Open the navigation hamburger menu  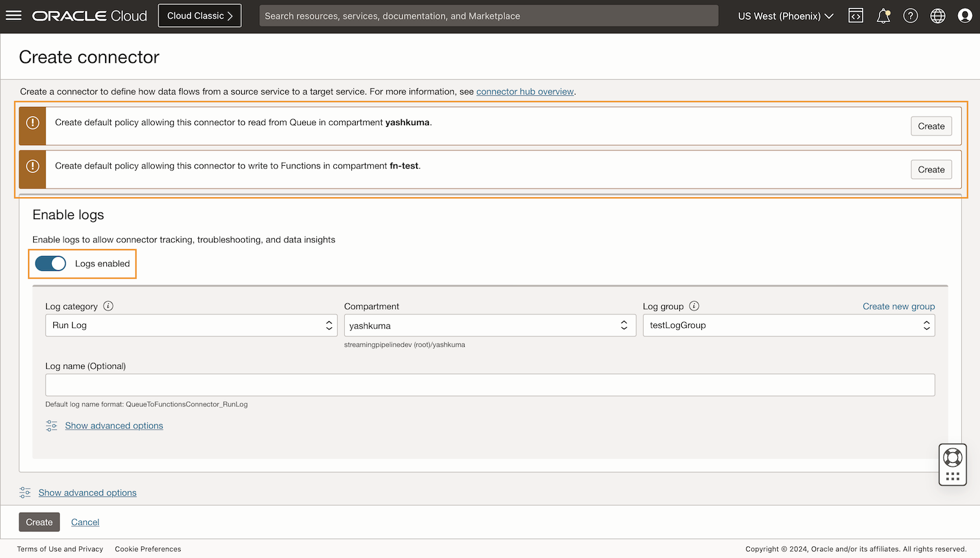point(14,16)
